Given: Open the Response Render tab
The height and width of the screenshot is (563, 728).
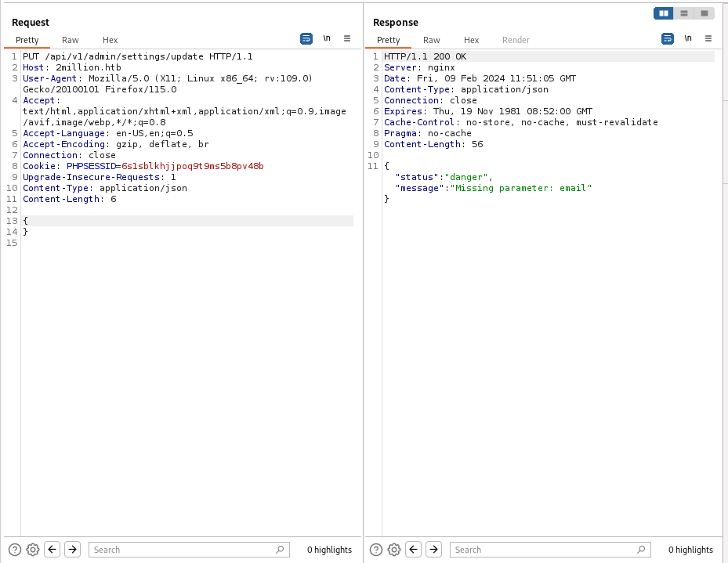Looking at the screenshot, I should [516, 40].
